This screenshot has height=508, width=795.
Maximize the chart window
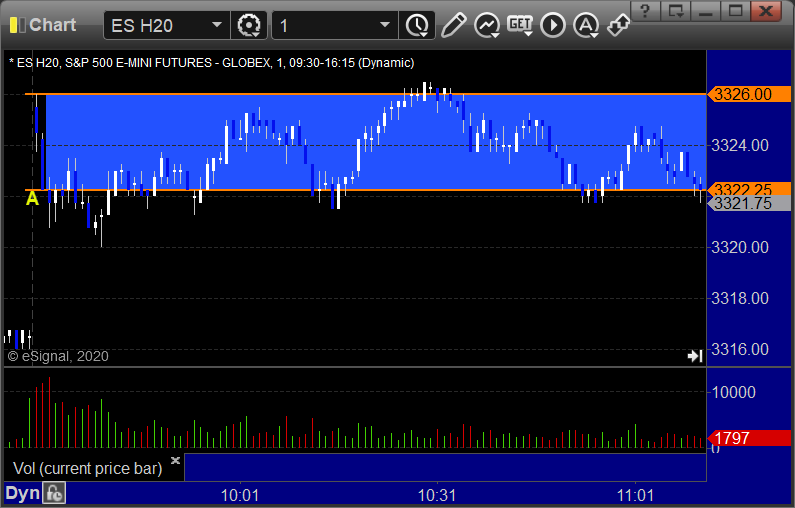coord(736,11)
